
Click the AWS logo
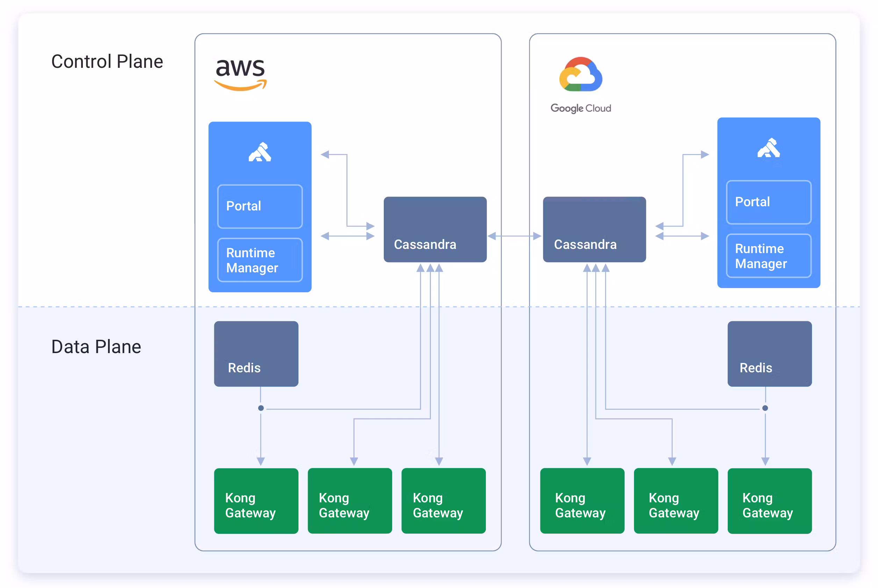click(x=240, y=74)
